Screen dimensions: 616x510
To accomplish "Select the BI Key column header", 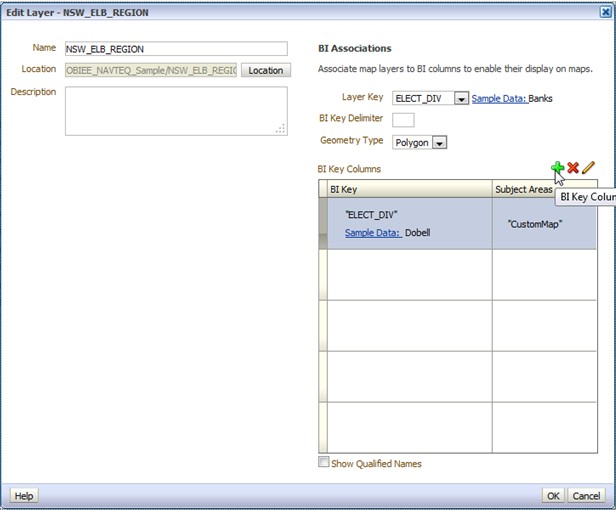I will 409,189.
